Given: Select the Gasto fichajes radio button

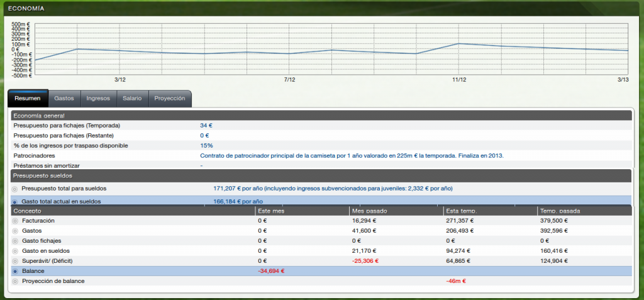Looking at the screenshot, I should coord(15,241).
